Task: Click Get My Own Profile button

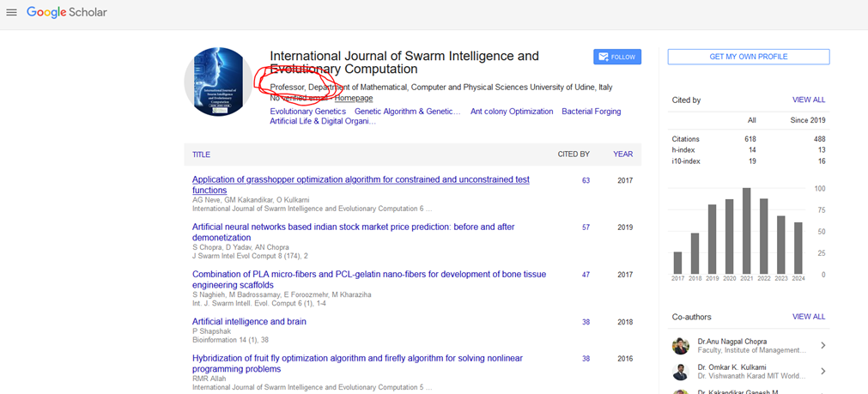Action: (749, 57)
